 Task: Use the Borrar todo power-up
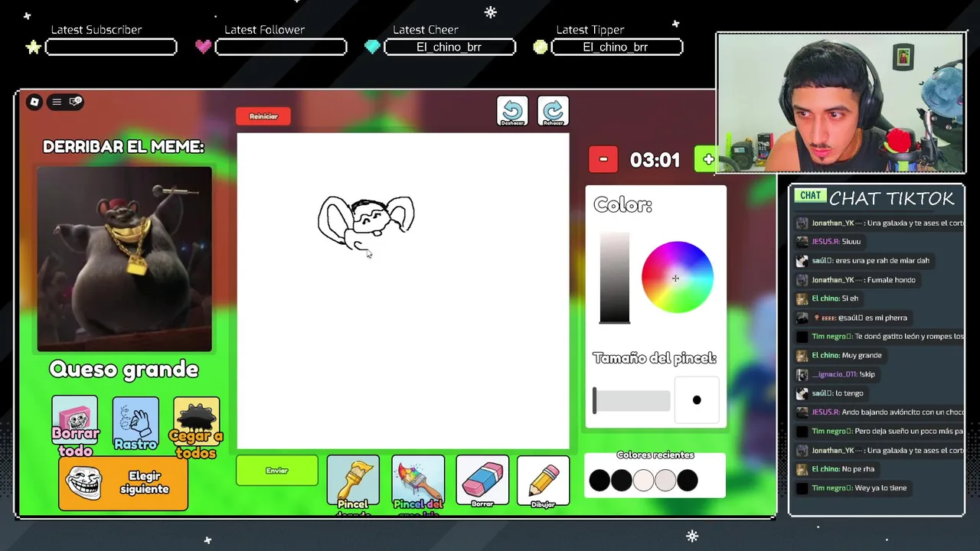pos(74,425)
